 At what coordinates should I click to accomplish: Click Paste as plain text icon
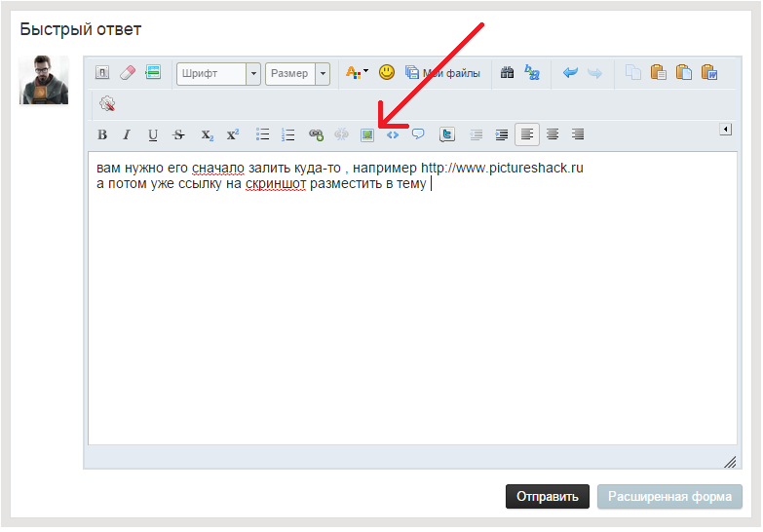coord(684,72)
